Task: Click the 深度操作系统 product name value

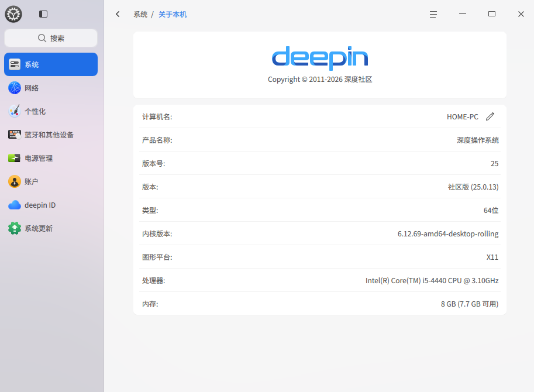Action: point(477,140)
